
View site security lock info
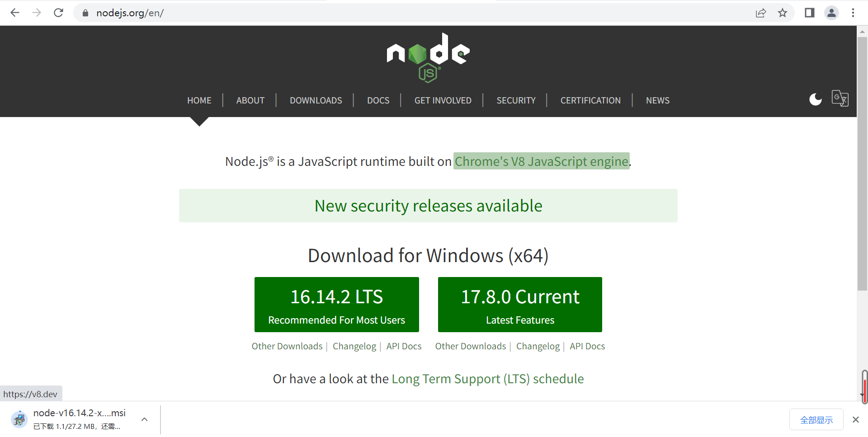point(85,13)
